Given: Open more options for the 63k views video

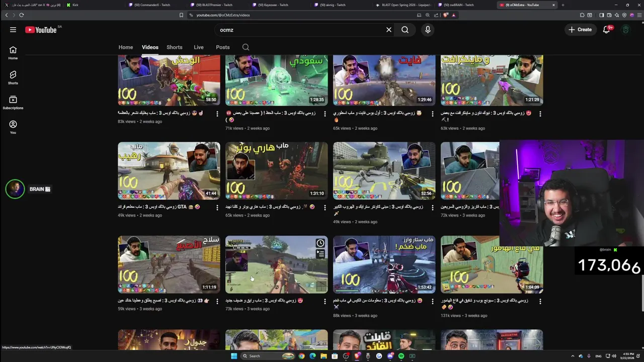Looking at the screenshot, I should pos(540,114).
